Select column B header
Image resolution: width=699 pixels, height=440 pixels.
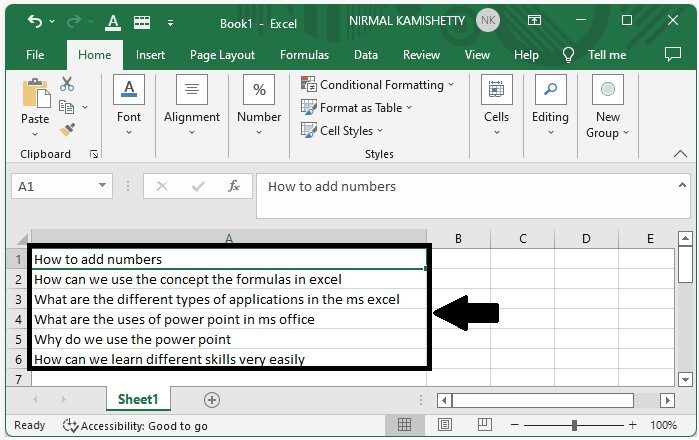459,239
